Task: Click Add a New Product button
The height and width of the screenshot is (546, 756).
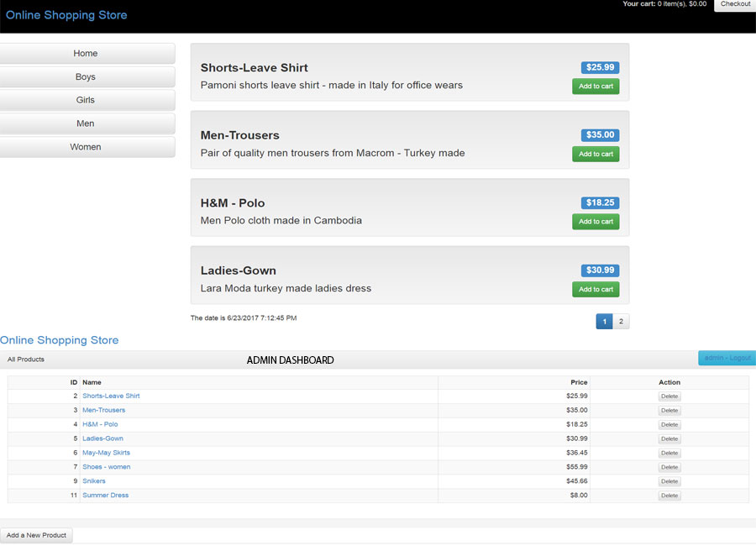Action: point(36,535)
